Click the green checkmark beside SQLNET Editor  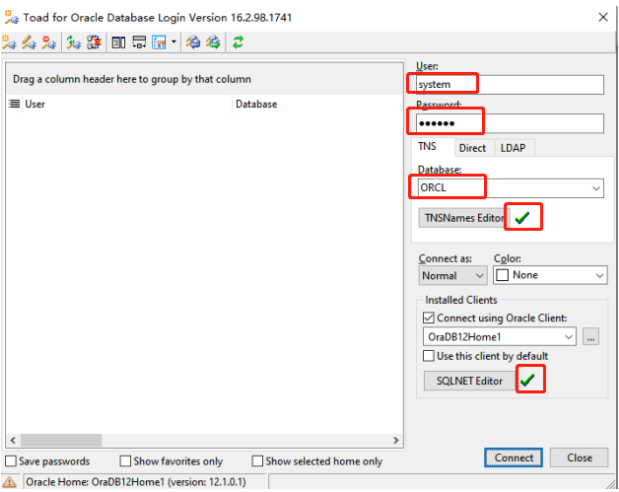[527, 380]
